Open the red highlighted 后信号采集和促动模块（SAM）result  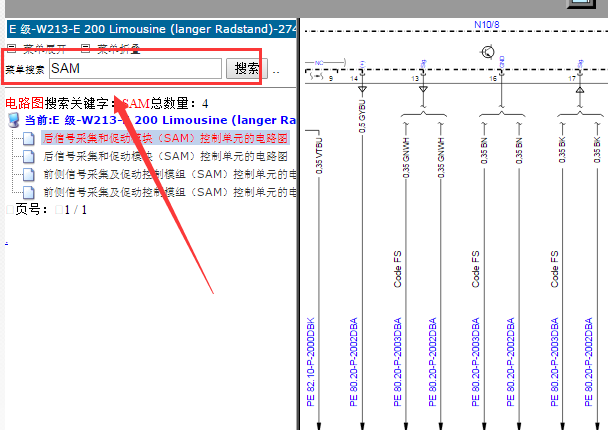pos(165,138)
